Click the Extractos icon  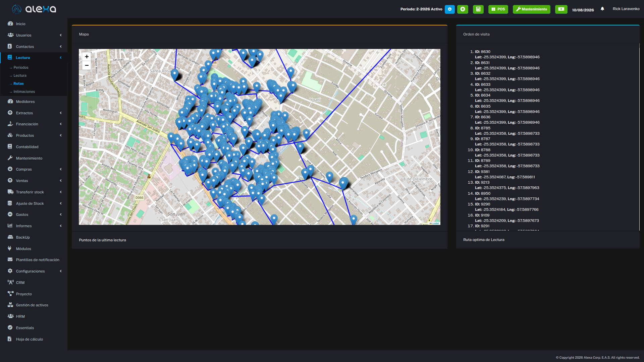coord(10,113)
